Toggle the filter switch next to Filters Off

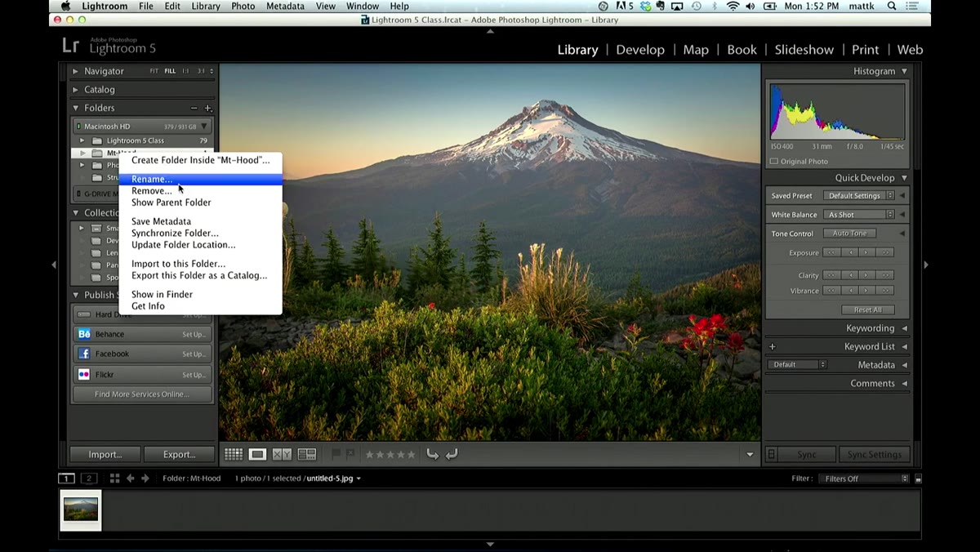[918, 479]
